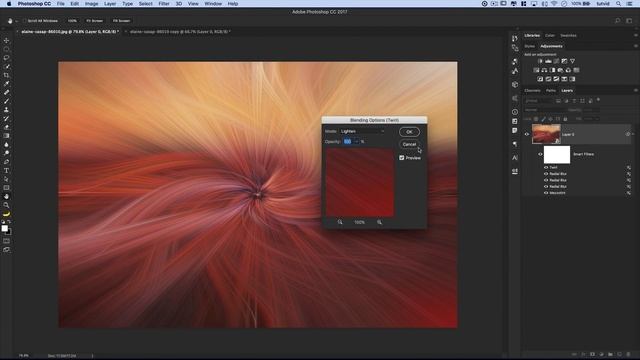Screen dimensions: 640x360
Task: Click the Layer 0 thumbnail
Action: click(x=546, y=134)
